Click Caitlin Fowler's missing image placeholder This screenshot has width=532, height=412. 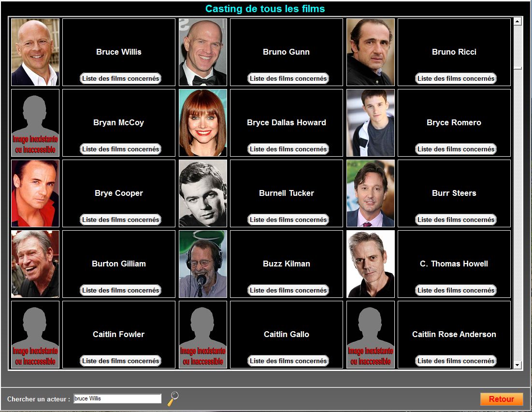(35, 335)
